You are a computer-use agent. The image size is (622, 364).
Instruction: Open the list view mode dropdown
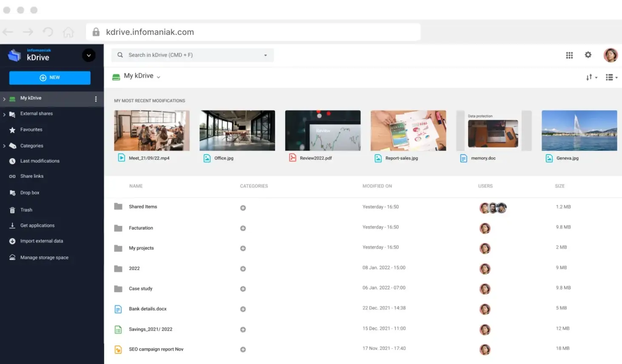611,77
